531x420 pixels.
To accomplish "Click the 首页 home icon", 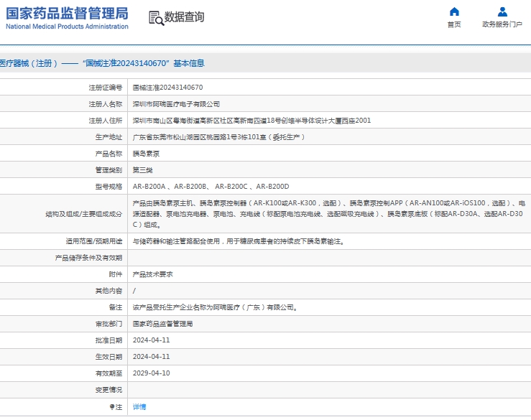I will 454,11.
